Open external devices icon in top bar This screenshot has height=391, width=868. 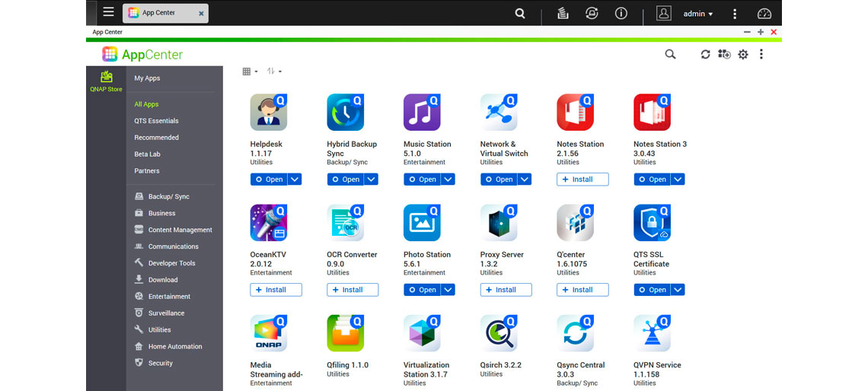(592, 14)
